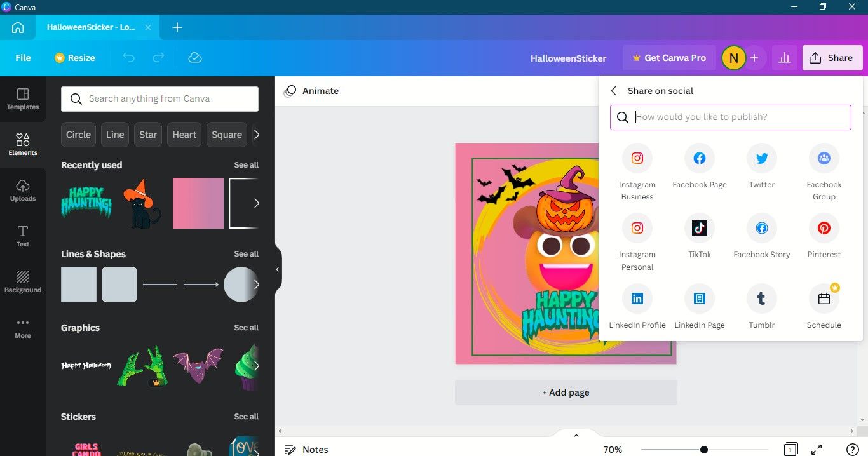Collapse the side panel
868x456 pixels.
coord(277,269)
